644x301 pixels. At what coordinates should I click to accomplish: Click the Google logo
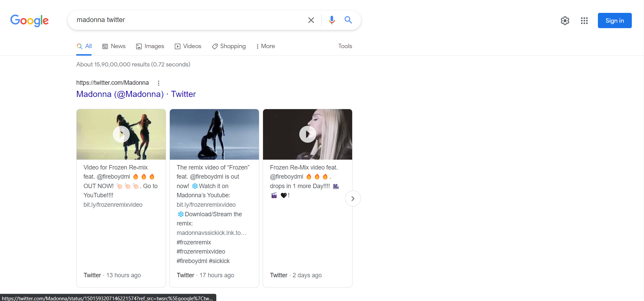point(29,20)
